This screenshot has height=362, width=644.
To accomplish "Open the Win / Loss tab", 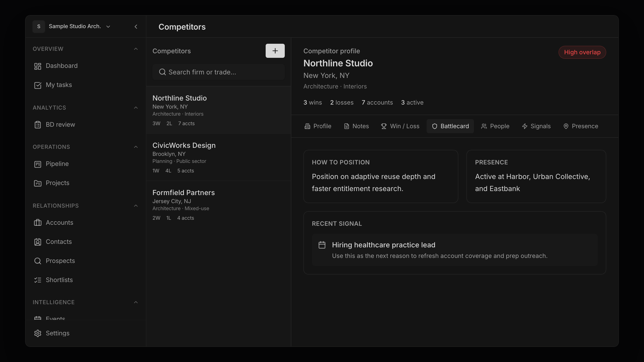I will click(400, 126).
